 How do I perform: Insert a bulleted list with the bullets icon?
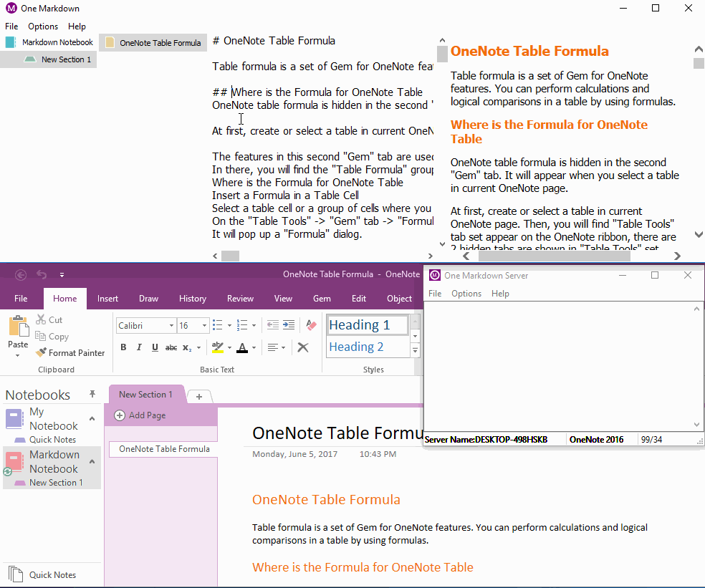(218, 325)
